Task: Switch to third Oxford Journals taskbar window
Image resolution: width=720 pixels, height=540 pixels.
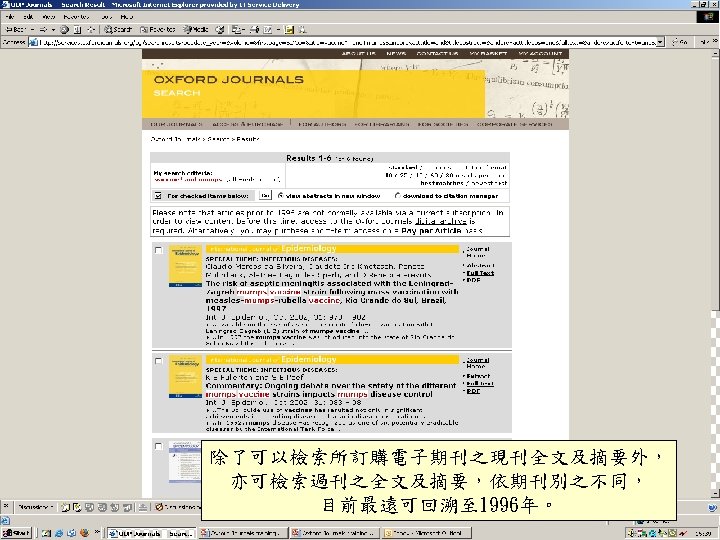Action: click(335, 533)
